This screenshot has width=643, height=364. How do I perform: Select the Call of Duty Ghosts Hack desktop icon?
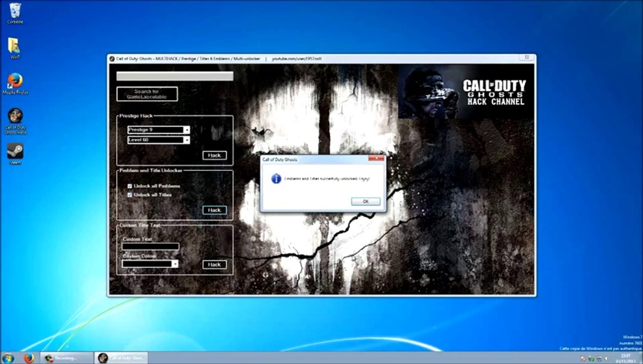tap(15, 121)
